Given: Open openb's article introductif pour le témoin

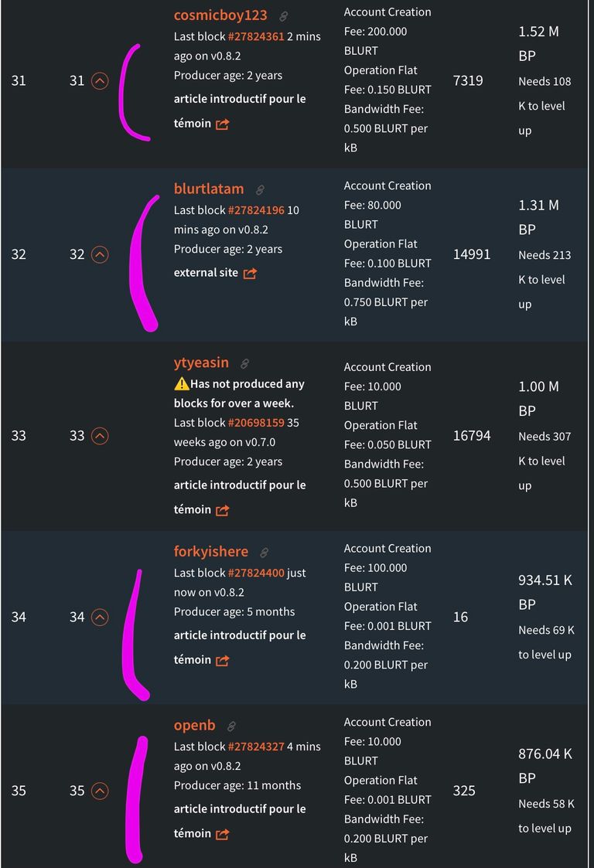Looking at the screenshot, I should pyautogui.click(x=239, y=821).
